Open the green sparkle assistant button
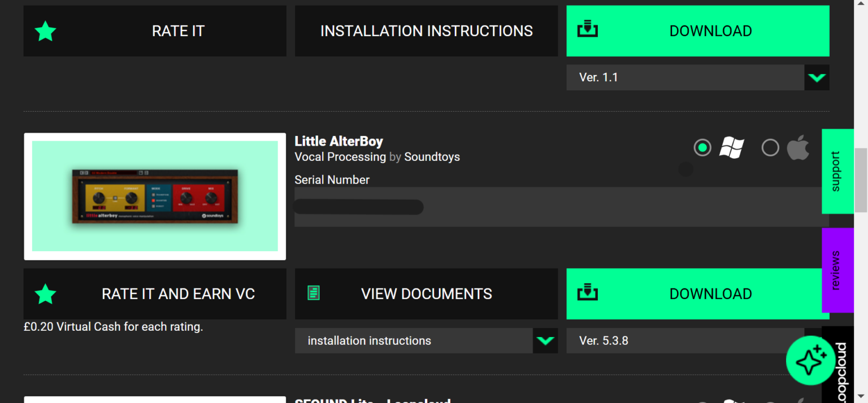 click(x=810, y=361)
